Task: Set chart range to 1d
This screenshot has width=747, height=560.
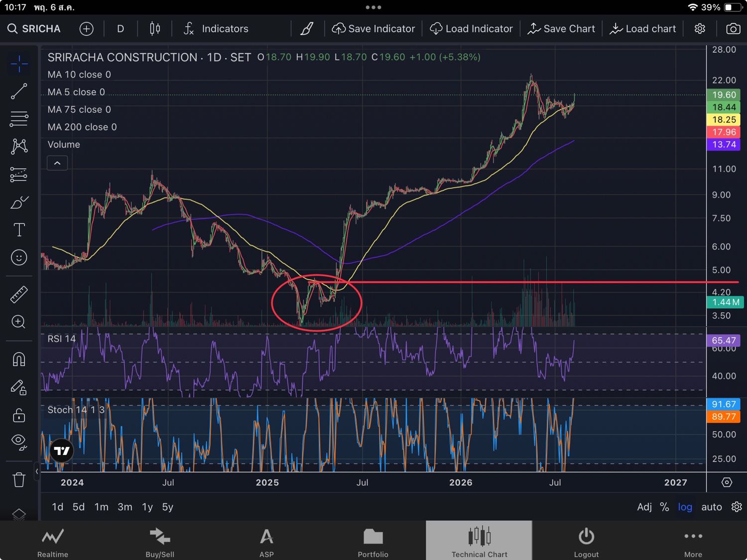Action: point(58,507)
